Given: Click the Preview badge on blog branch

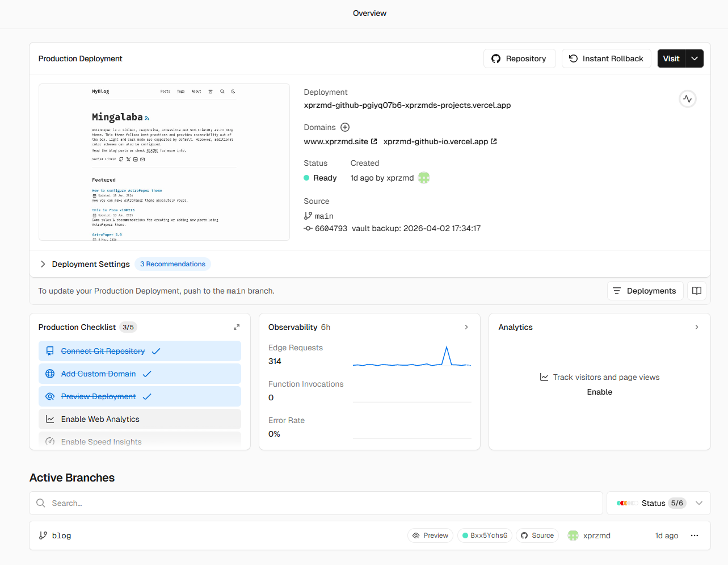Looking at the screenshot, I should (x=430, y=535).
